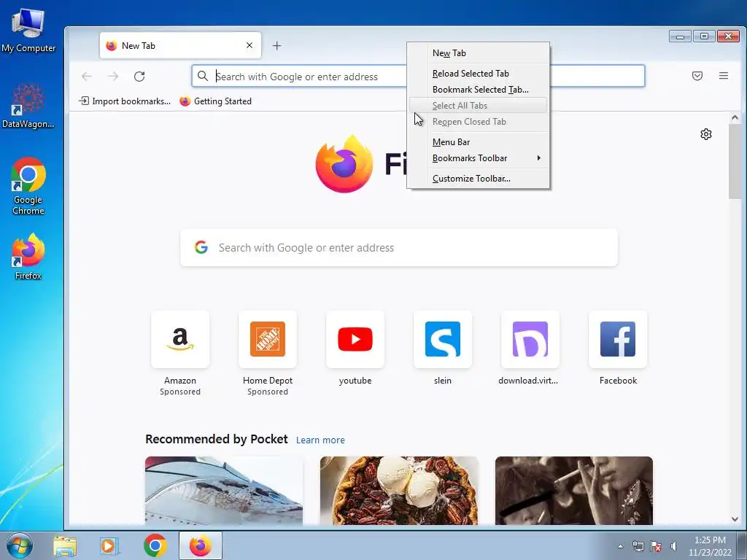Image resolution: width=747 pixels, height=560 pixels.
Task: Open the Pocket story with smoking person
Action: coord(574,491)
